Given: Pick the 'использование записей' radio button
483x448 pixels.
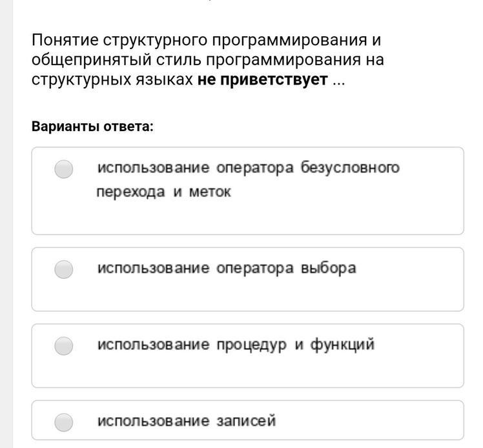Looking at the screenshot, I should point(63,422).
